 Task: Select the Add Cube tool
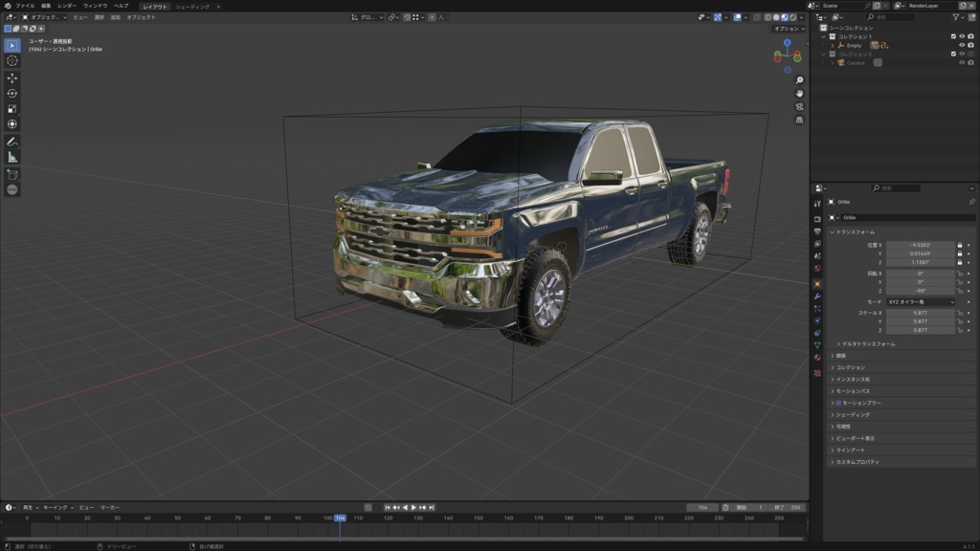tap(11, 175)
